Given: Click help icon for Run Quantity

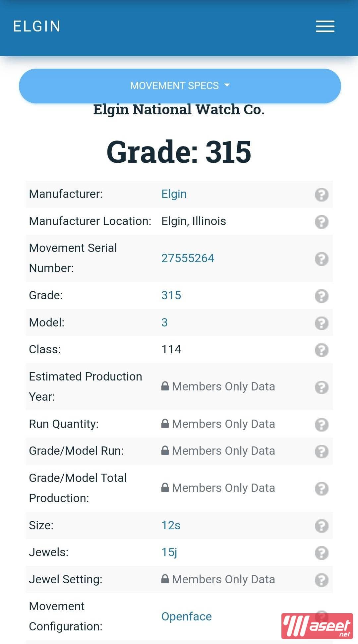Looking at the screenshot, I should point(321,424).
